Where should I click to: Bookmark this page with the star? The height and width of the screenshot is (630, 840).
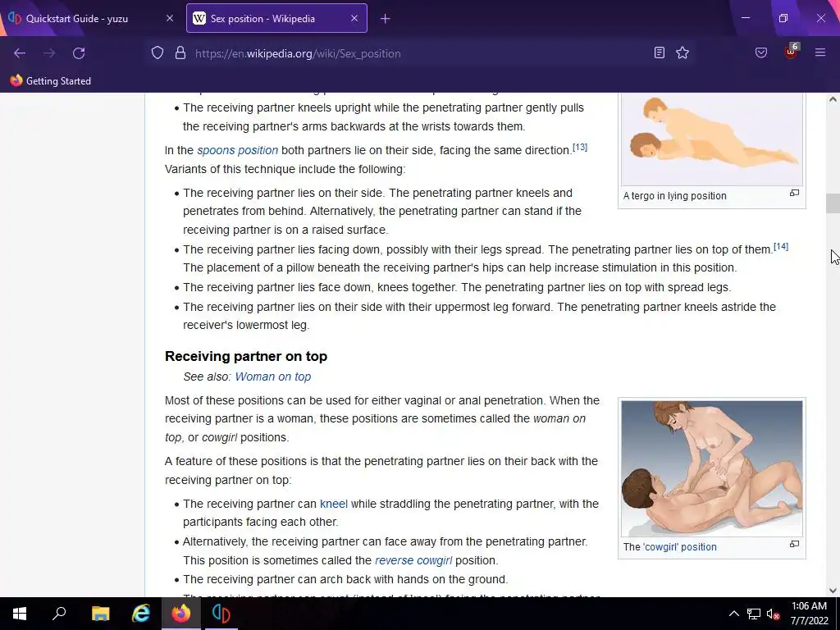[682, 53]
